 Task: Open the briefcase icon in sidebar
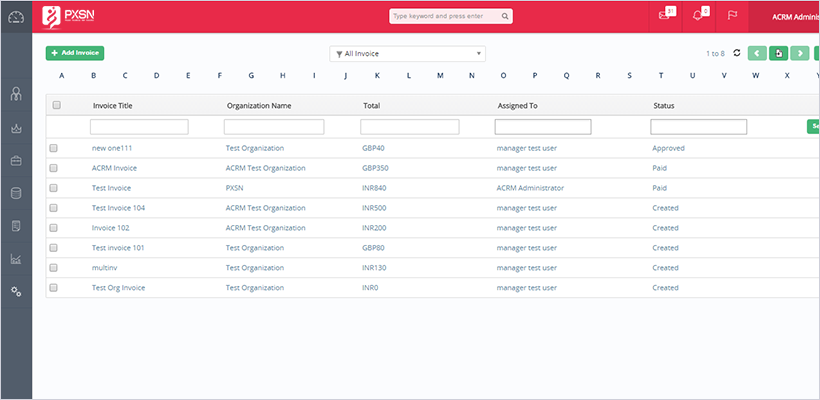pyautogui.click(x=16, y=160)
